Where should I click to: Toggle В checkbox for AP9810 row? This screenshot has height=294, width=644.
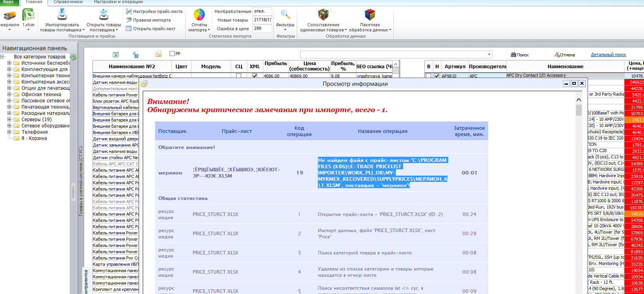(x=429, y=76)
